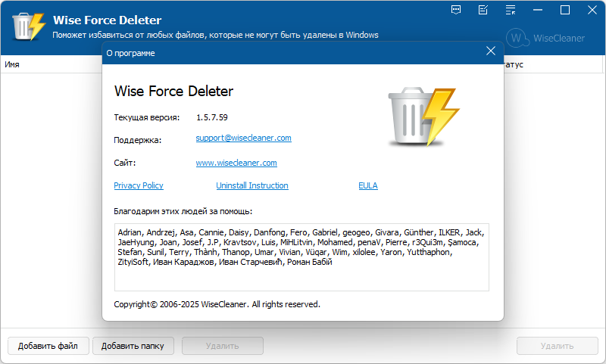Image resolution: width=606 pixels, height=364 pixels.
Task: Click the Copyright 2006-2025 WiseCleaner text
Action: coord(217,304)
